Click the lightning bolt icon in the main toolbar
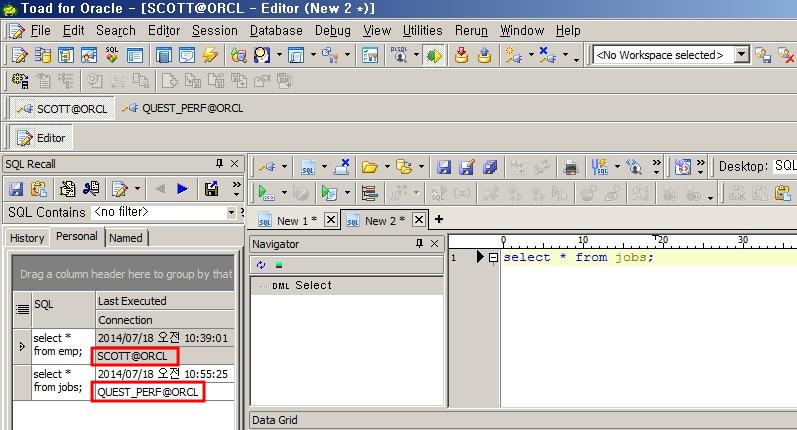The height and width of the screenshot is (430, 797). pyautogui.click(x=211, y=56)
